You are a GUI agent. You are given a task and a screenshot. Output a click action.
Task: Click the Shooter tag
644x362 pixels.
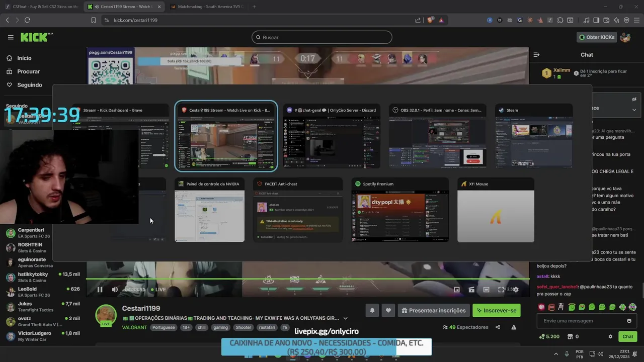(x=244, y=327)
